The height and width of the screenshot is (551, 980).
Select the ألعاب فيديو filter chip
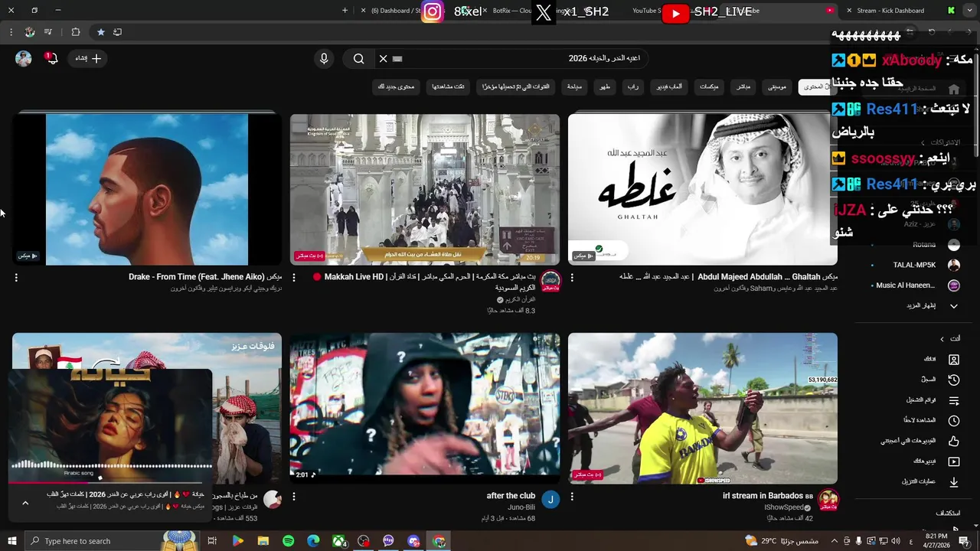(x=669, y=86)
